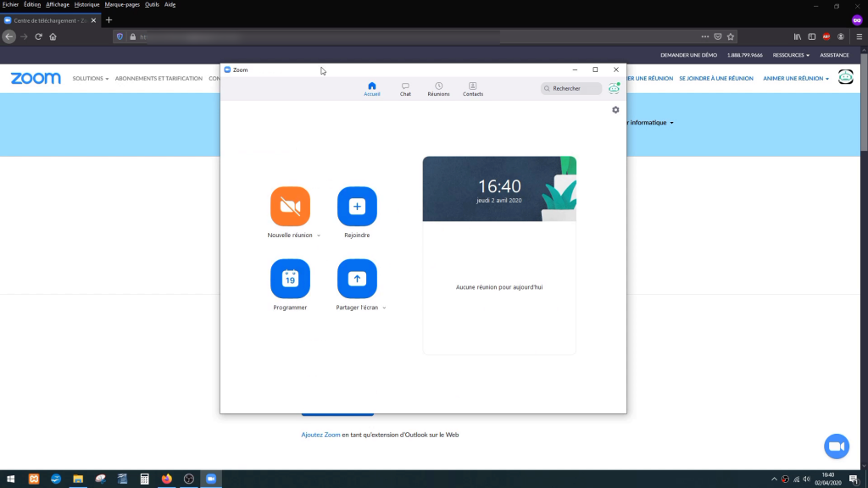Viewport: 868px width, 488px height.
Task: Click the Partager l'écran upload icon
Action: pyautogui.click(x=357, y=279)
